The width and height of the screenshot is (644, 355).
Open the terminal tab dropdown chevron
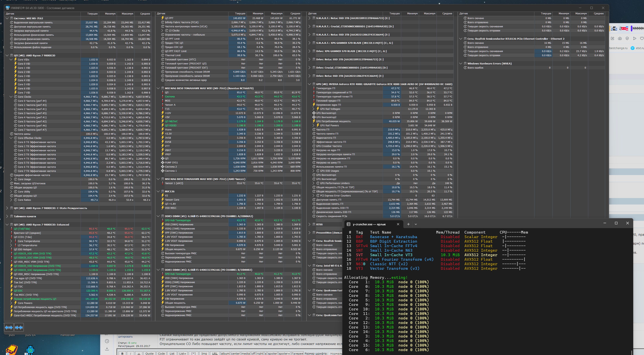[416, 224]
